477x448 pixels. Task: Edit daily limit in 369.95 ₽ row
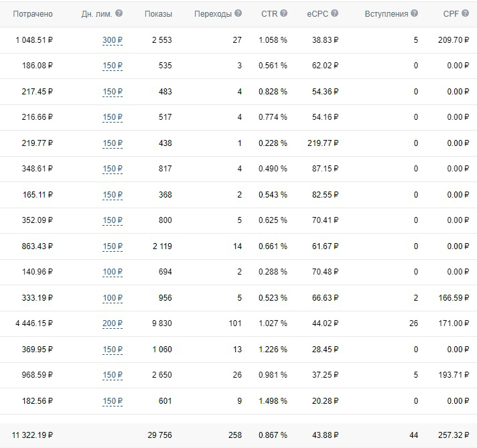coord(113,349)
